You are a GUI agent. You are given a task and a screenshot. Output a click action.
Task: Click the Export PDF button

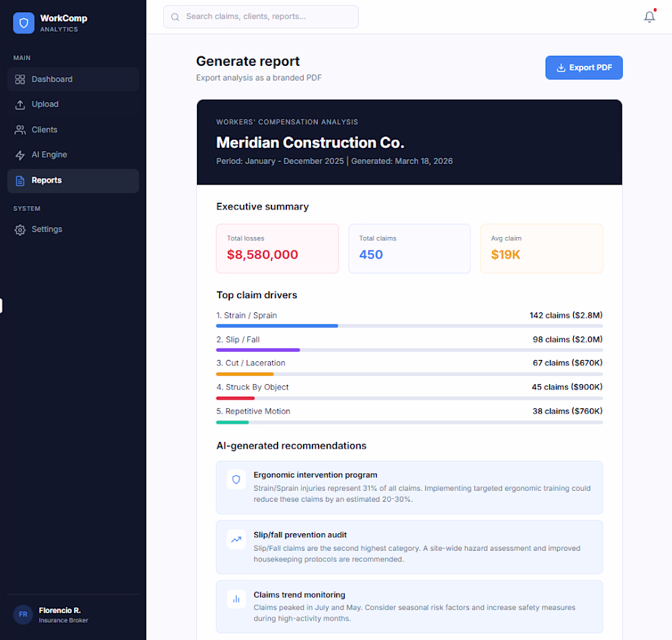tap(584, 68)
